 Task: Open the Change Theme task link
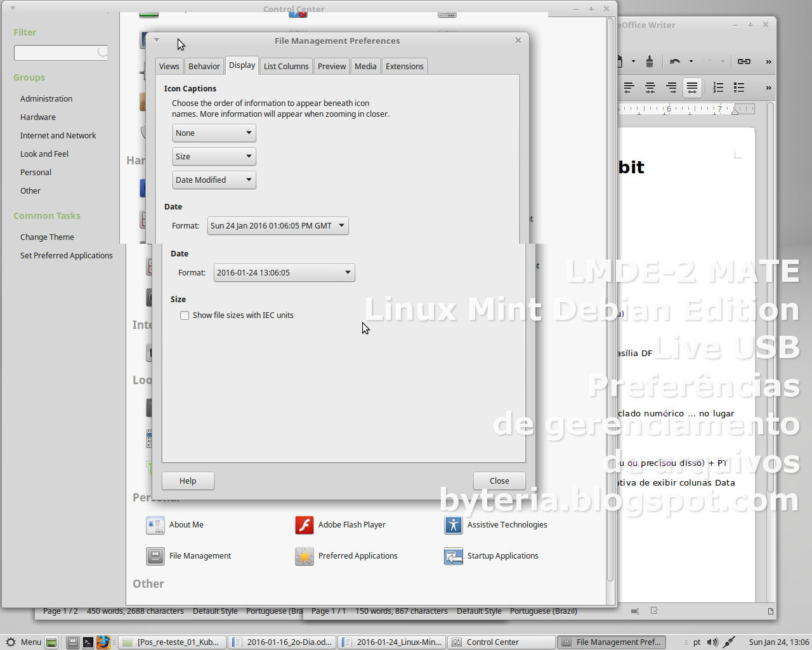[47, 236]
